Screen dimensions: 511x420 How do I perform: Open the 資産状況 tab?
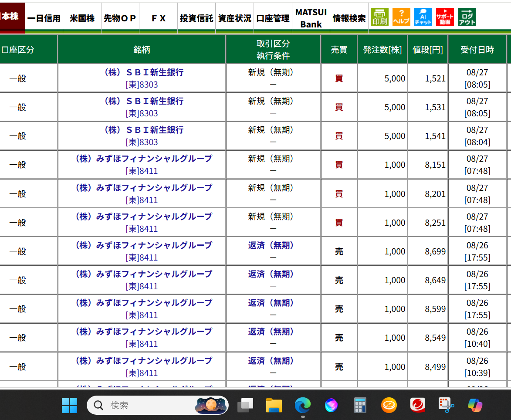click(x=235, y=18)
